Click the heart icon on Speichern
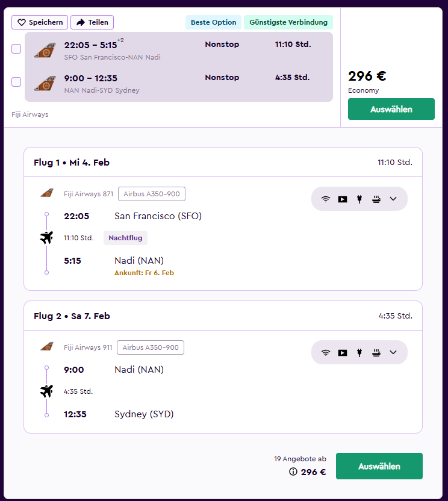The image size is (448, 501). pyautogui.click(x=22, y=22)
